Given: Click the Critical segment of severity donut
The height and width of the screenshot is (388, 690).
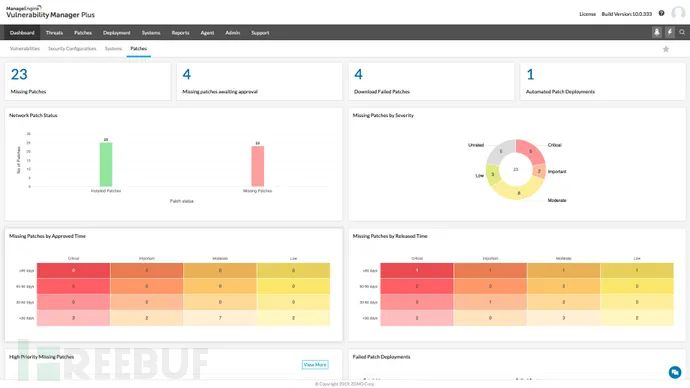Looking at the screenshot, I should (529, 151).
